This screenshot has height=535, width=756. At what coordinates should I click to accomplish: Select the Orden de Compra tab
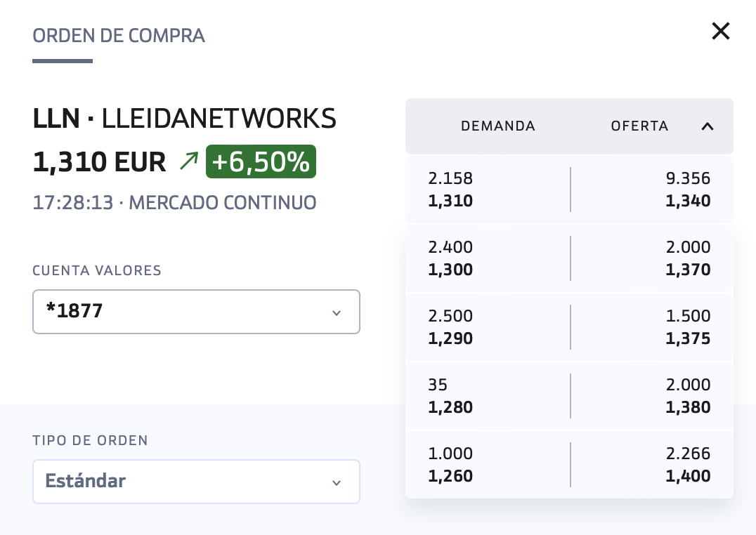[119, 36]
